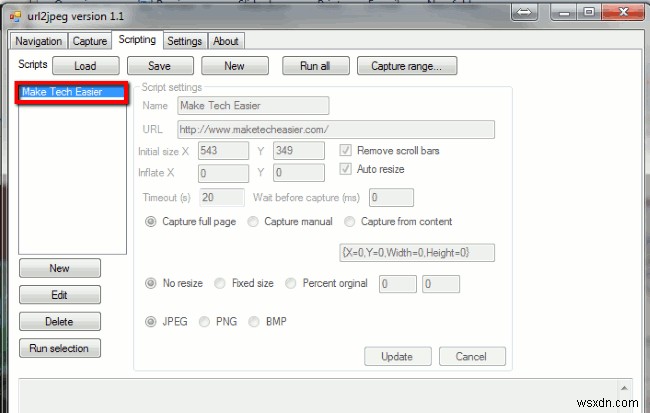Viewport: 650px width, 413px height.
Task: Click the Edit script button
Action: 60,295
